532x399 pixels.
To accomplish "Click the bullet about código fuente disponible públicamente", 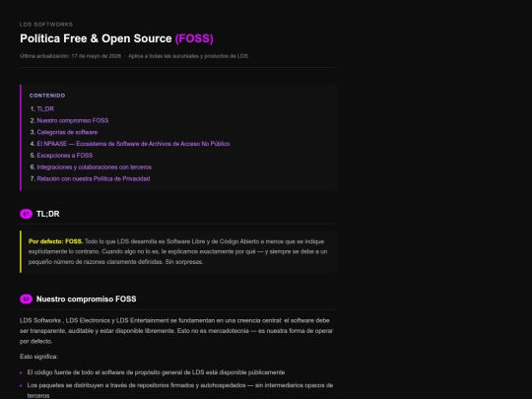I will click(x=156, y=372).
